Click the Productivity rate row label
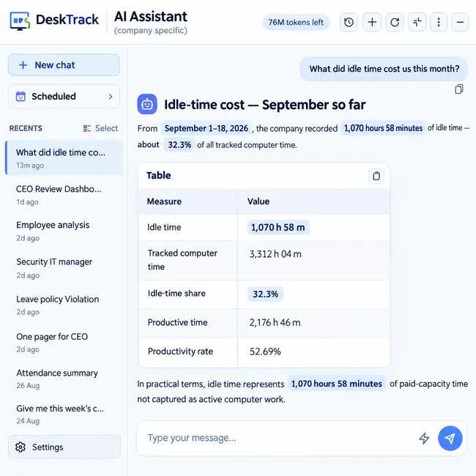The height and width of the screenshot is (476, 476). tap(180, 352)
